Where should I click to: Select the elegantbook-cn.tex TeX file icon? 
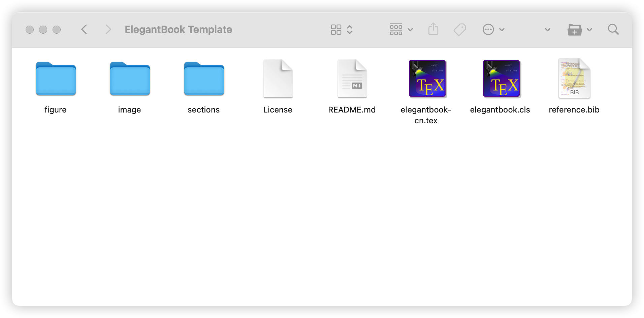(427, 79)
